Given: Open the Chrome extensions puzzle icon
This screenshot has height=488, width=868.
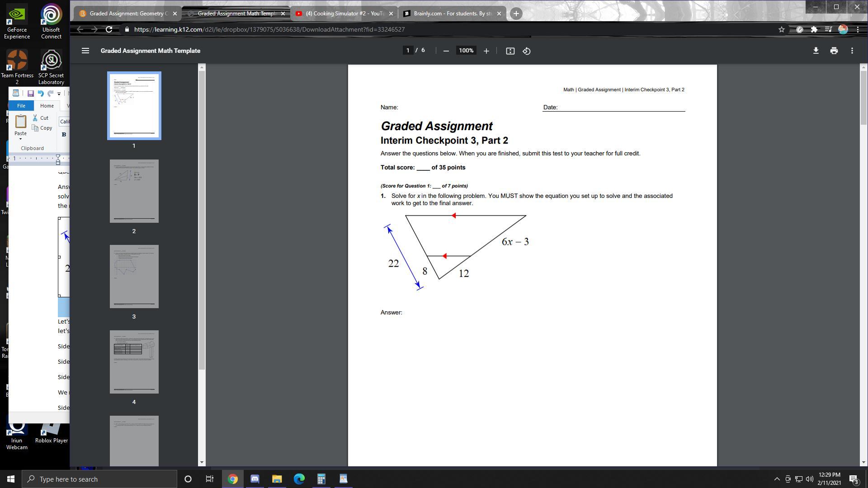Looking at the screenshot, I should [x=814, y=29].
